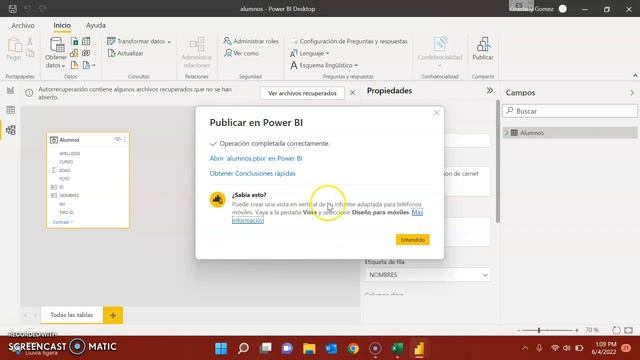Screen dimensions: 640x360
Task: Open Excel from the taskbar
Action: pyautogui.click(x=397, y=348)
